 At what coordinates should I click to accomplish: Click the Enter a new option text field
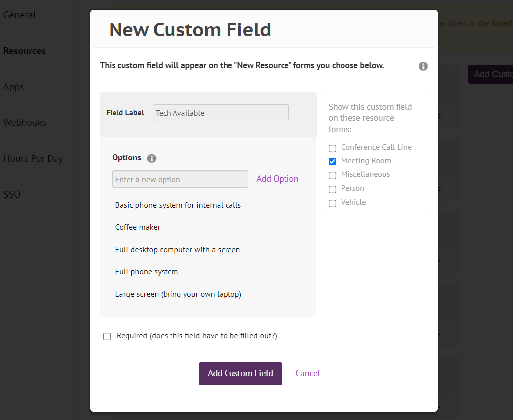[180, 179]
